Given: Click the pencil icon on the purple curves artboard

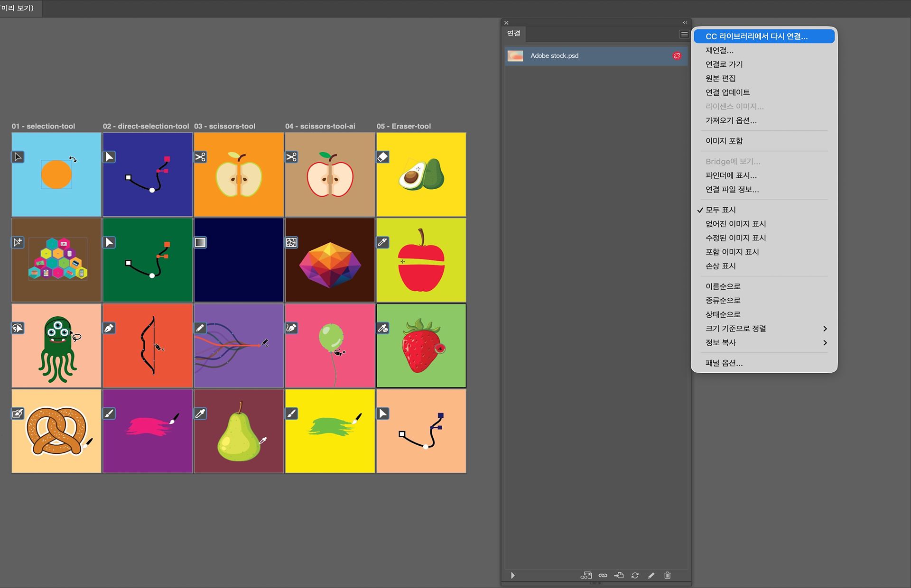Looking at the screenshot, I should coord(200,328).
